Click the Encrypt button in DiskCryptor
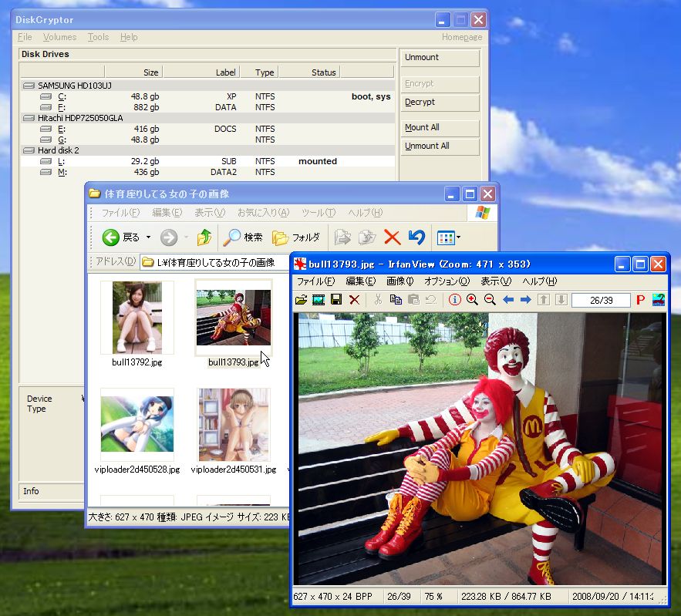 click(440, 84)
